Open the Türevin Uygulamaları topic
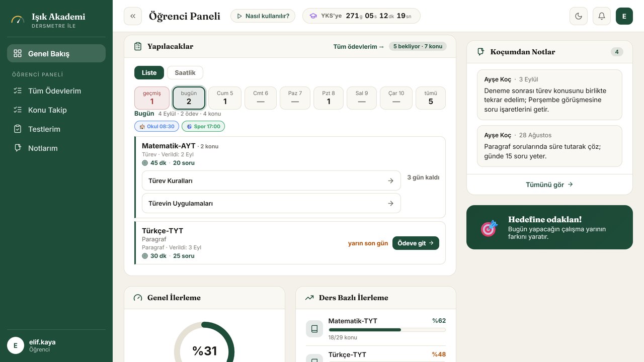Image resolution: width=644 pixels, height=362 pixels. 271,204
